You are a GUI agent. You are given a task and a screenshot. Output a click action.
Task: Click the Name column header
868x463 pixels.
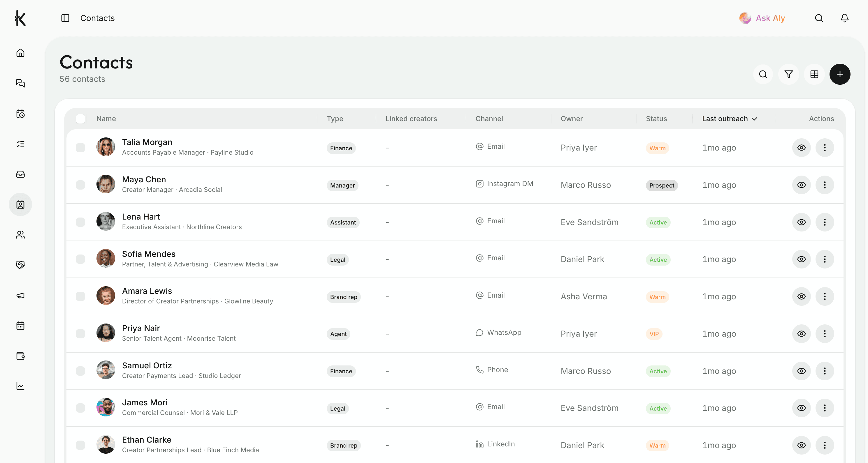[106, 119]
